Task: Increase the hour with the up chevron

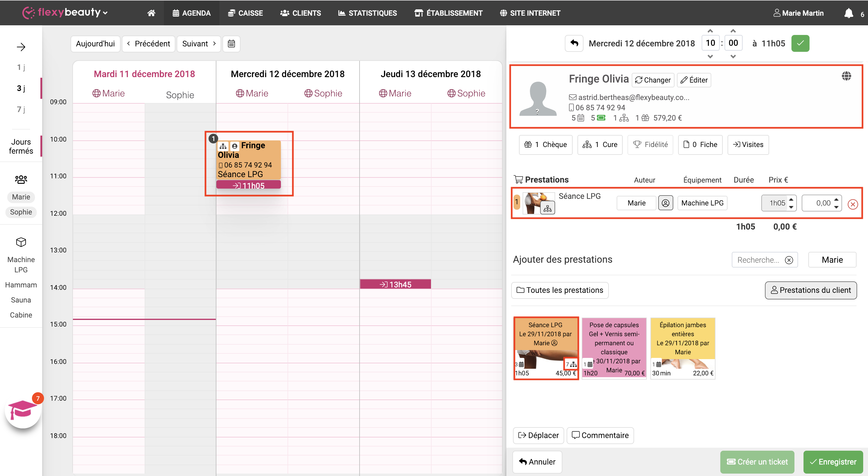Action: tap(710, 31)
